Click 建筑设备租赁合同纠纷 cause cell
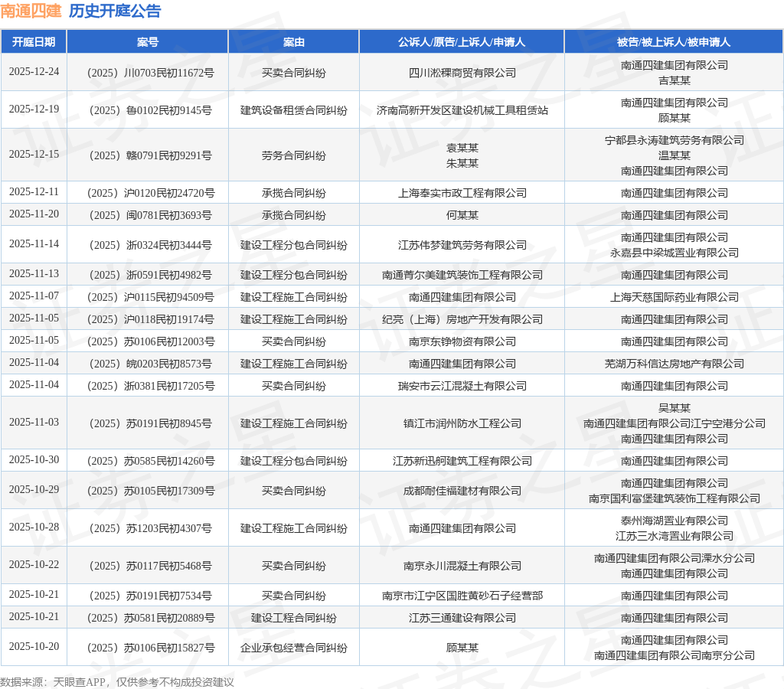The height and width of the screenshot is (689, 784). (x=293, y=110)
